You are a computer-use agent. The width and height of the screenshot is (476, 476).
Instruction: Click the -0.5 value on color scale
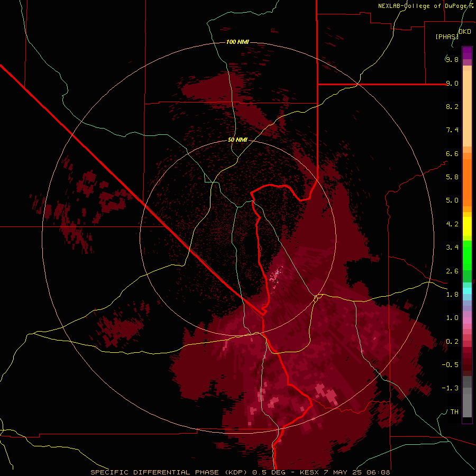pyautogui.click(x=450, y=365)
